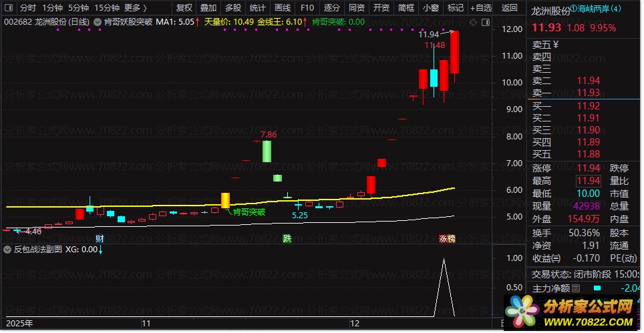Expand the 肯哥妖股突破 indicator dropdown
Screen dimensions: 644x333
pyautogui.click(x=98, y=23)
